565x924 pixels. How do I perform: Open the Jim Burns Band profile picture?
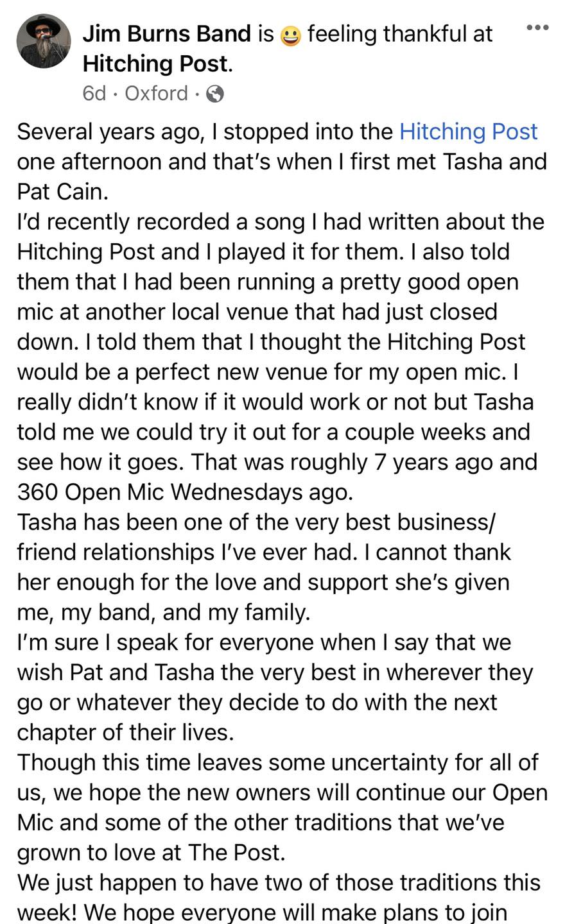pos(44,42)
